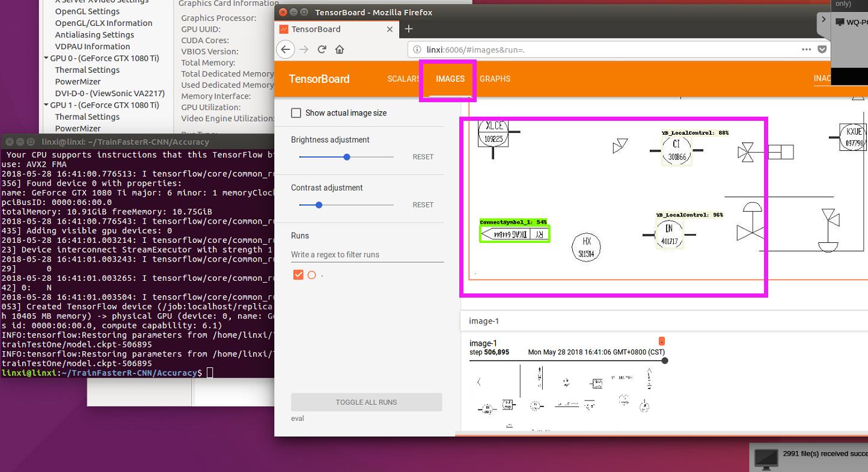The image size is (868, 472).
Task: Select OpenGL/GLX Information item
Action: tap(103, 23)
